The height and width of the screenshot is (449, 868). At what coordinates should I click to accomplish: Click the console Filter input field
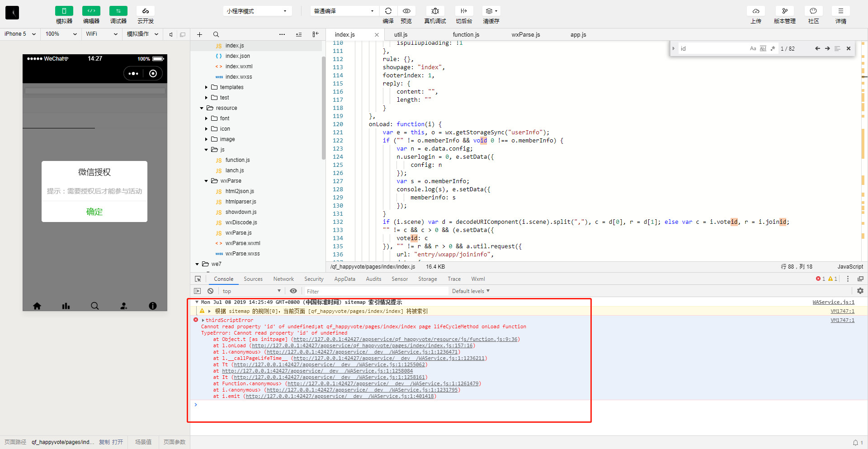(375, 292)
